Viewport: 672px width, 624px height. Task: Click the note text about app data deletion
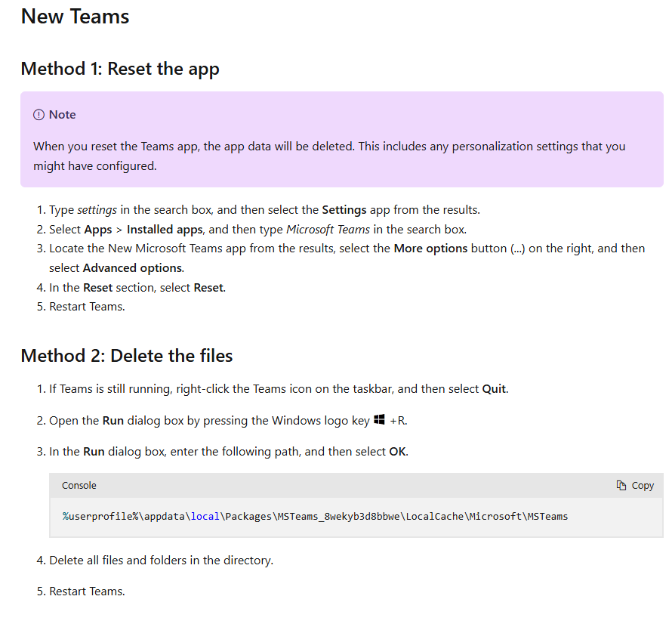[329, 156]
